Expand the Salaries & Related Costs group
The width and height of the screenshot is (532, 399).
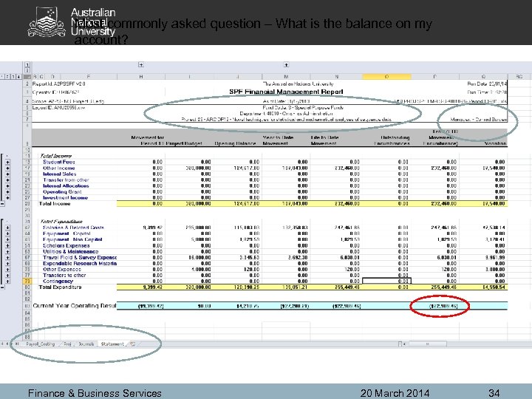click(x=8, y=228)
